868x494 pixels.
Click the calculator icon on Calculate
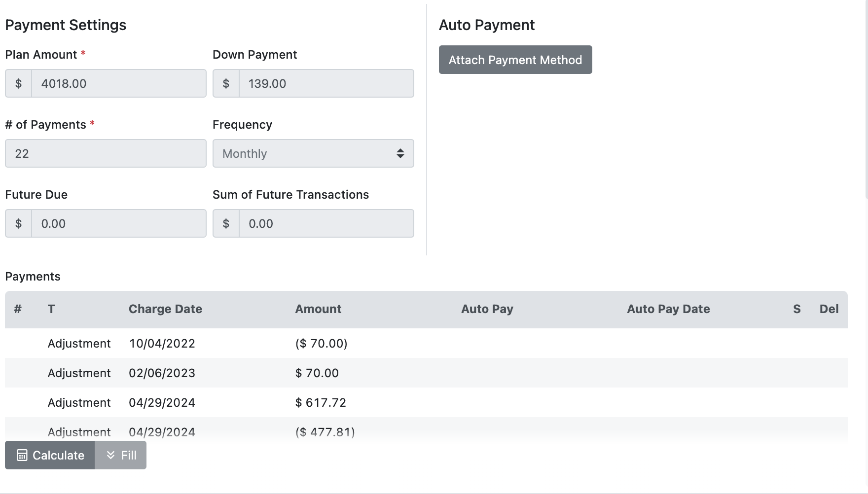(x=22, y=455)
